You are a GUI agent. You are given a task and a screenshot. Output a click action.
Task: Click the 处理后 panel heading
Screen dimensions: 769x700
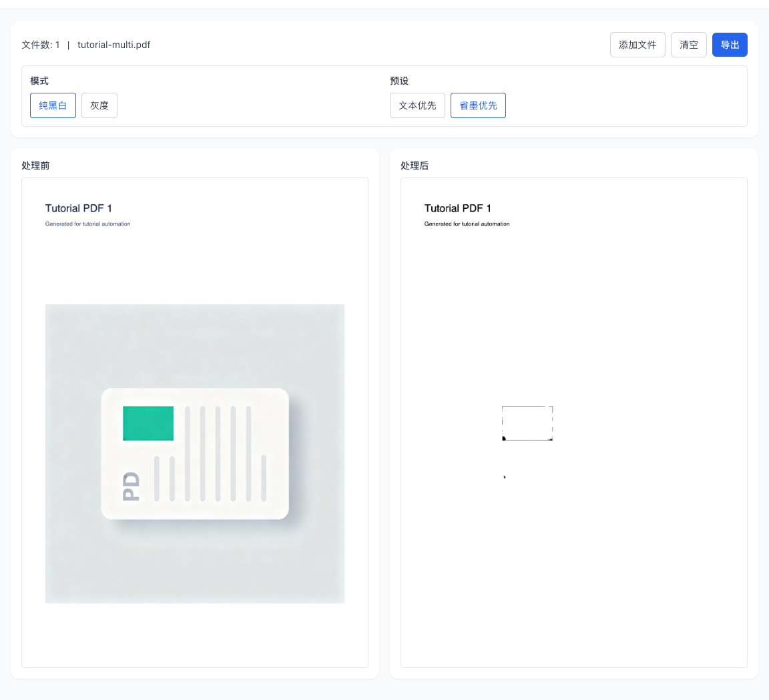(415, 165)
